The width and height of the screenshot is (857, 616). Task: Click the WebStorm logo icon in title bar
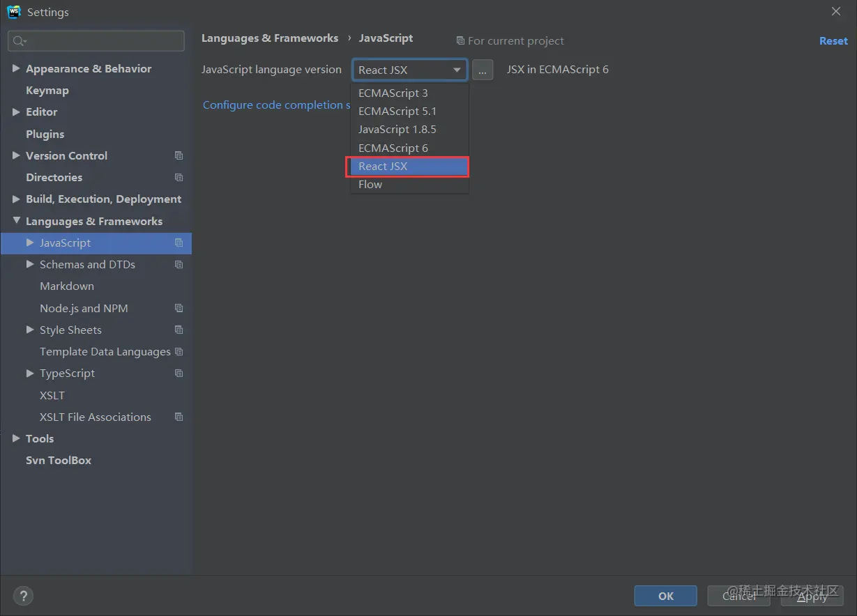click(x=14, y=12)
